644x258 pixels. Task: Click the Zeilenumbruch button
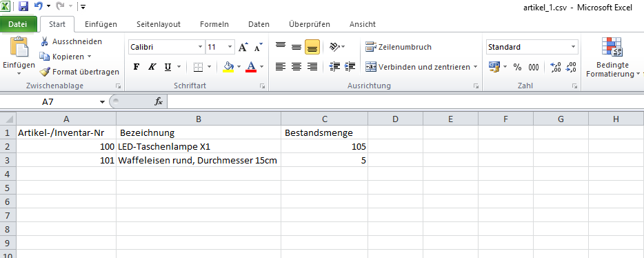click(399, 47)
